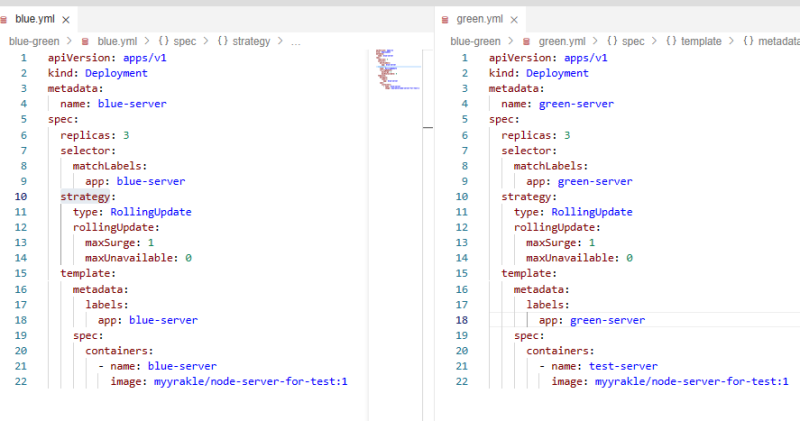This screenshot has width=800, height=421.
Task: Click the maxSurge value in blue.yml
Action: coord(151,242)
